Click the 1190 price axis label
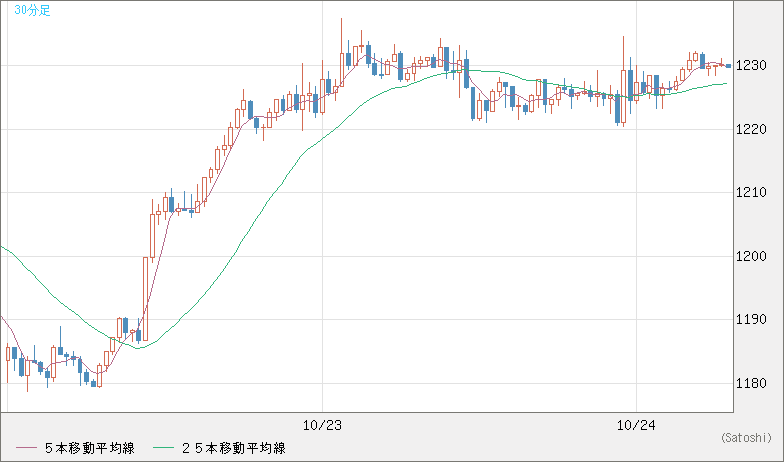Image resolution: width=784 pixels, height=462 pixels. tap(752, 320)
